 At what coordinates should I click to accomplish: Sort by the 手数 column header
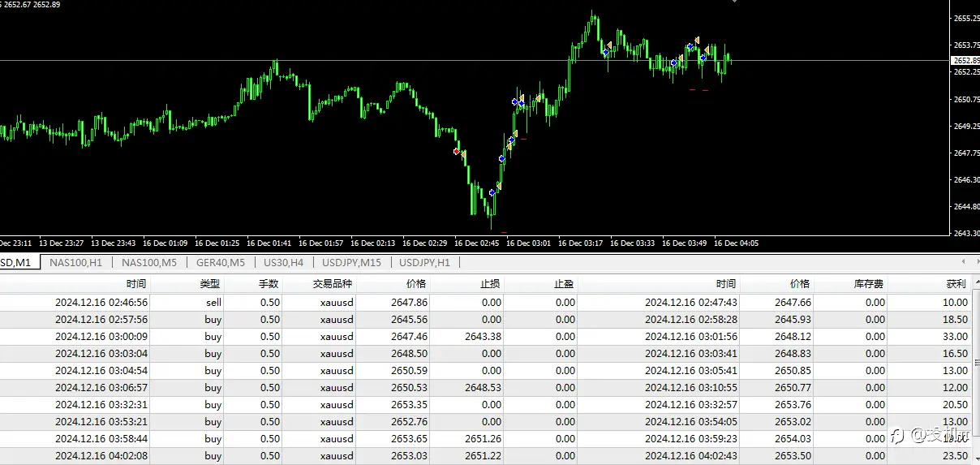[x=269, y=284]
